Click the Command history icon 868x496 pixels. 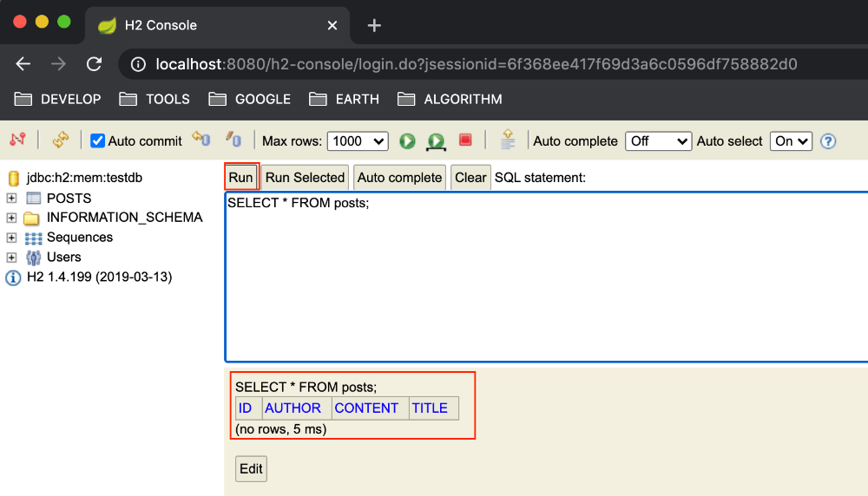(508, 140)
